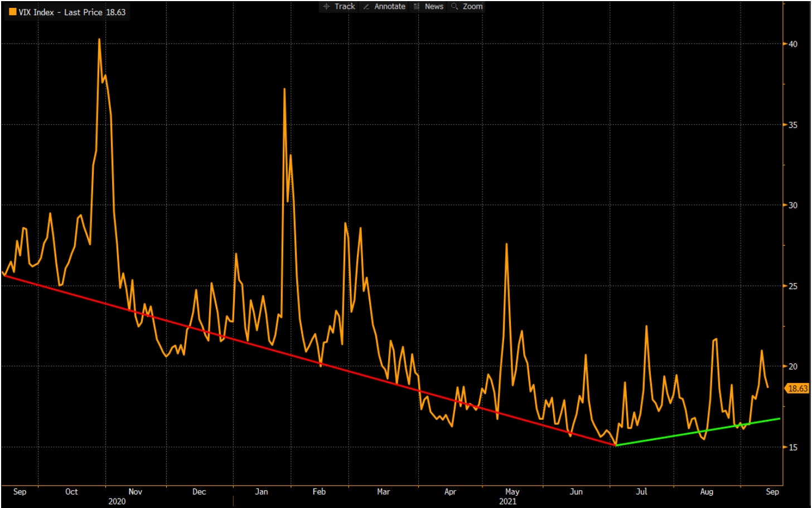
Task: Click the Jan label on the date axis
Action: tap(261, 492)
